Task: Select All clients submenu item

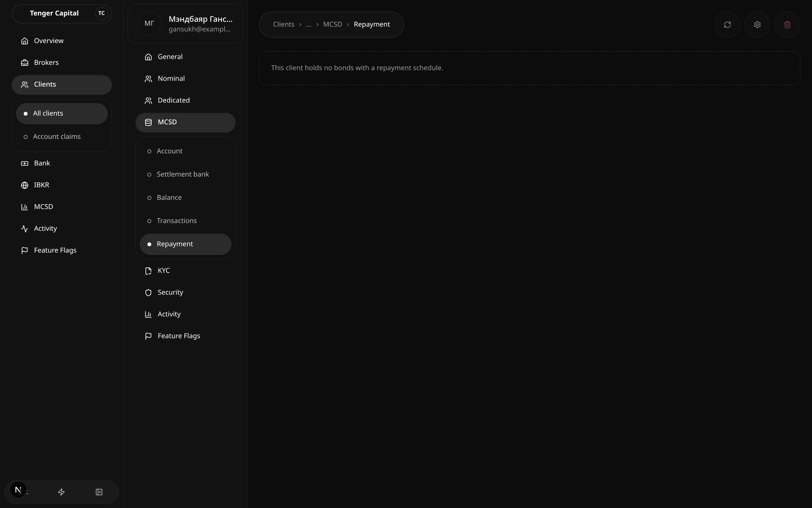Action: (x=62, y=113)
